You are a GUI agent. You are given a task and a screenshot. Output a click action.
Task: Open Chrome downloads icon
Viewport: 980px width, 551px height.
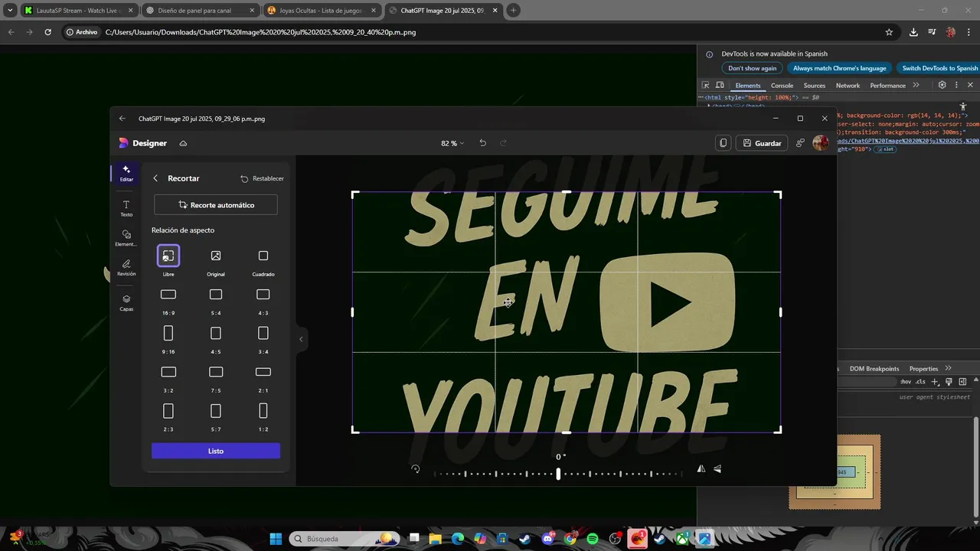[913, 32]
